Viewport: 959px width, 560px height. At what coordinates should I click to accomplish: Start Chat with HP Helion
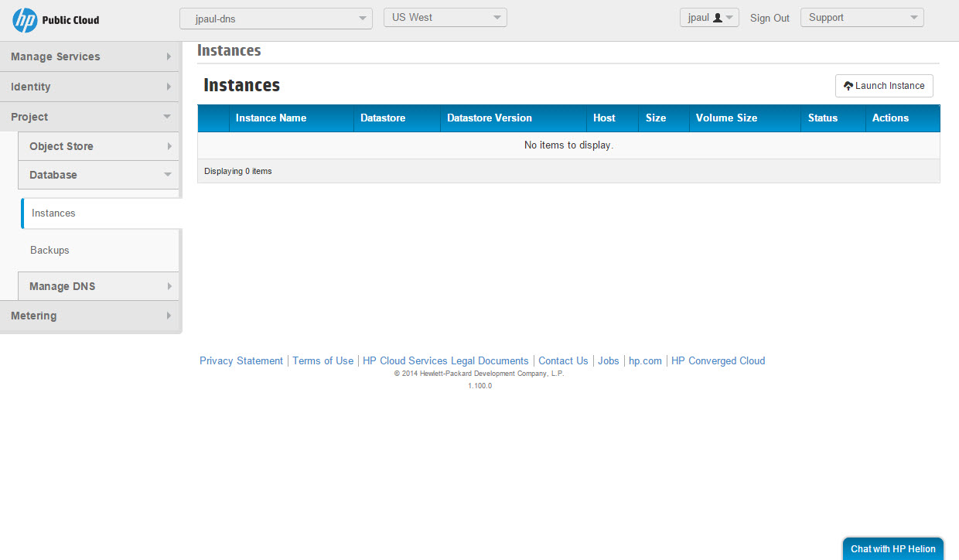click(893, 549)
